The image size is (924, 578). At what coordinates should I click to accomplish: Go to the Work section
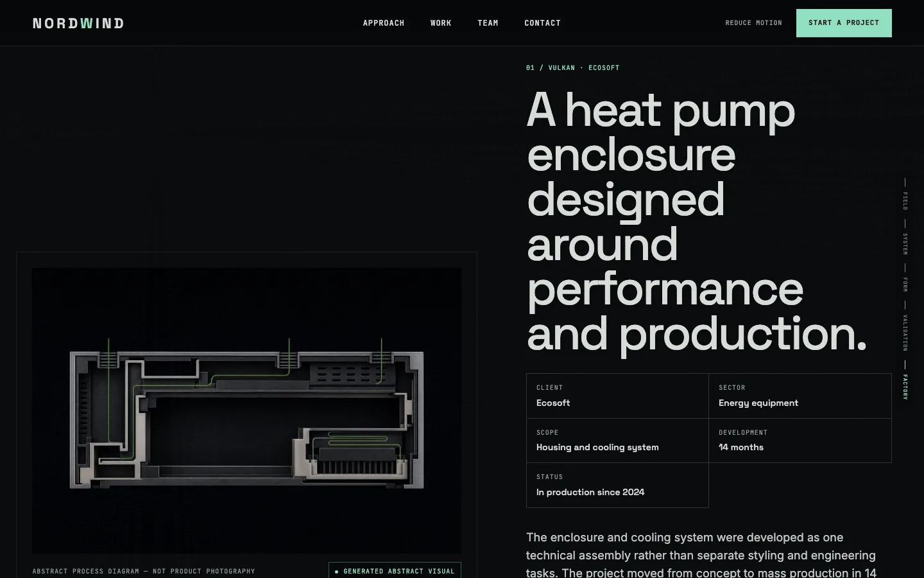(441, 23)
